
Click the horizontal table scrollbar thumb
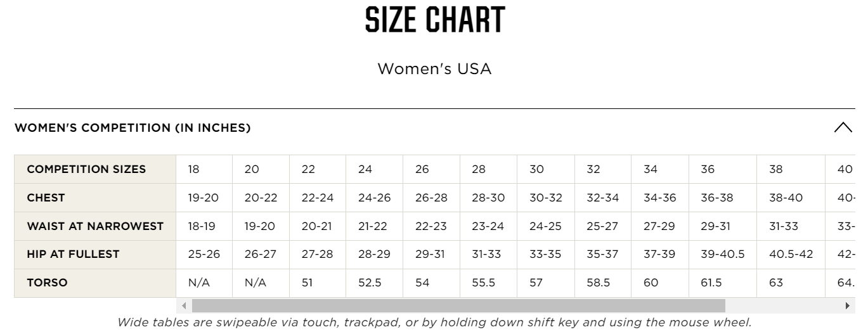point(458,306)
